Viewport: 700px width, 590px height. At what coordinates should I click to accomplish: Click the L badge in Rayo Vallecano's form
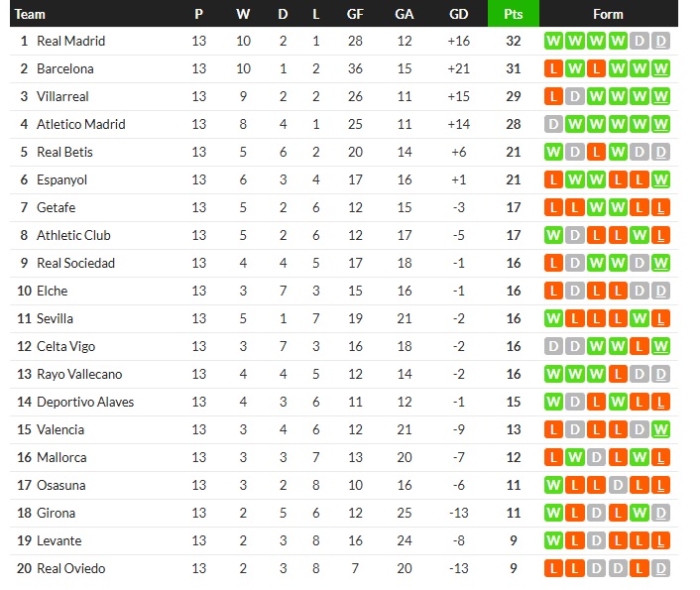(618, 374)
